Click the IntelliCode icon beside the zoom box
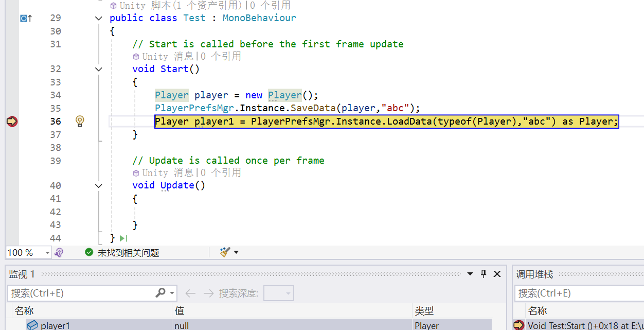 tap(59, 252)
